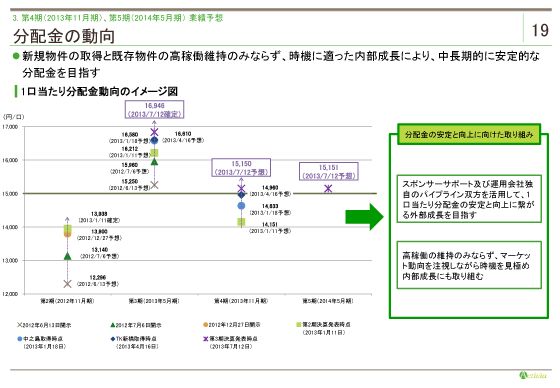The width and height of the screenshot is (560, 388).
Task: Click the legend entry TK新橋取得時点
Action: tap(134, 342)
